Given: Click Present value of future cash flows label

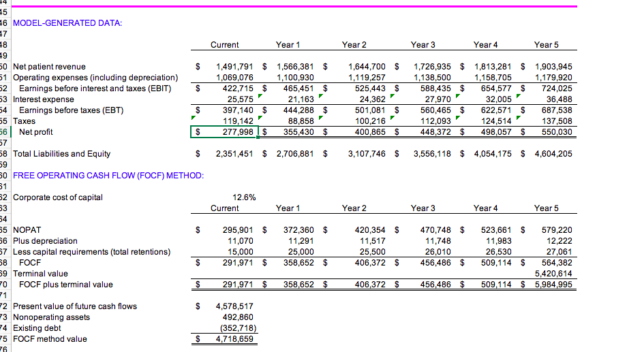Looking at the screenshot, I should [x=75, y=306].
